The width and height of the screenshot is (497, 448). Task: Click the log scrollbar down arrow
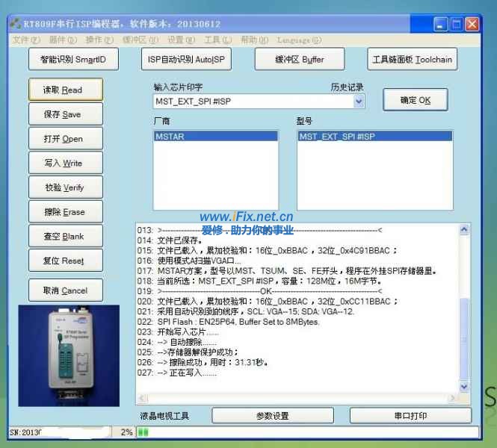tap(464, 386)
